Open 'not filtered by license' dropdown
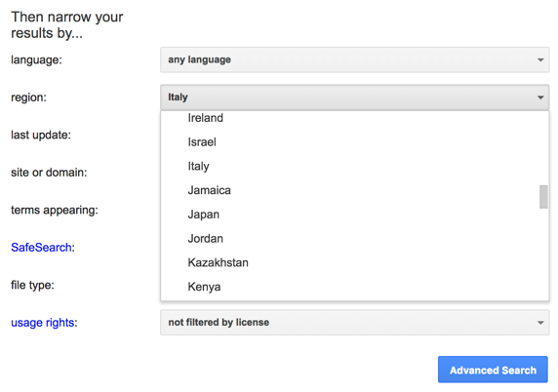Image resolution: width=558 pixels, height=392 pixels. point(354,323)
